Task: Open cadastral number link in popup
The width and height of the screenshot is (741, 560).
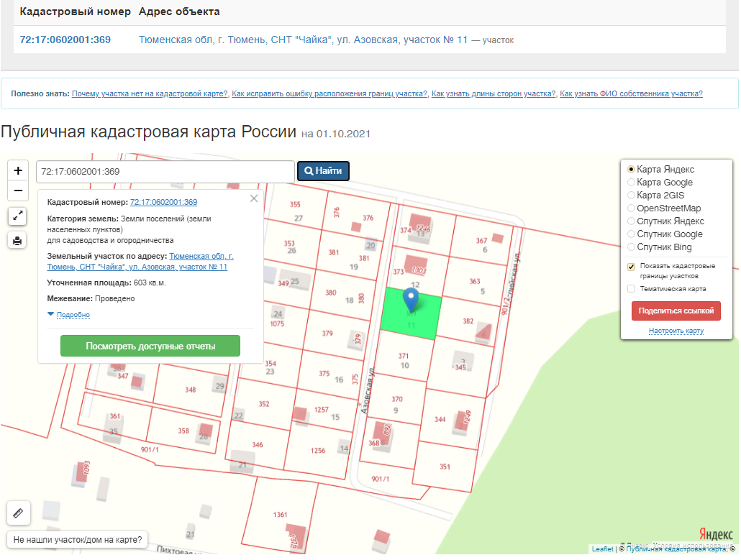Action: pos(163,202)
